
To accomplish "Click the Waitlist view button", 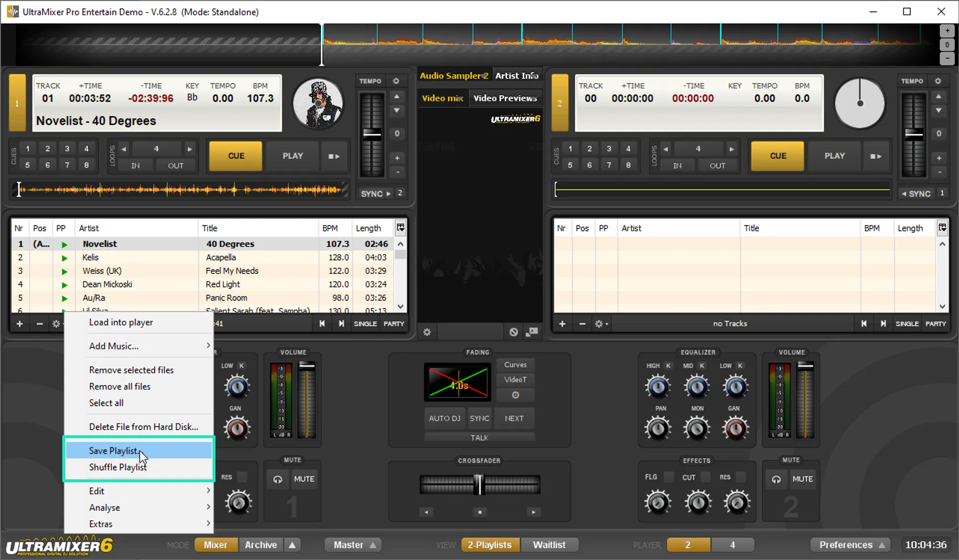I will tap(549, 545).
